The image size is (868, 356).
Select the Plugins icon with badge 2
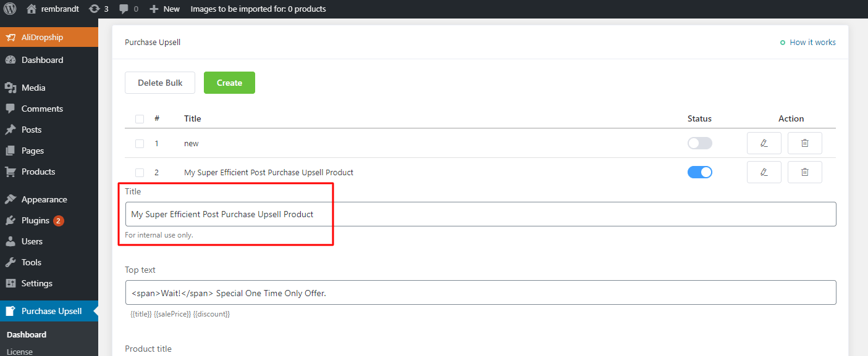click(x=12, y=220)
